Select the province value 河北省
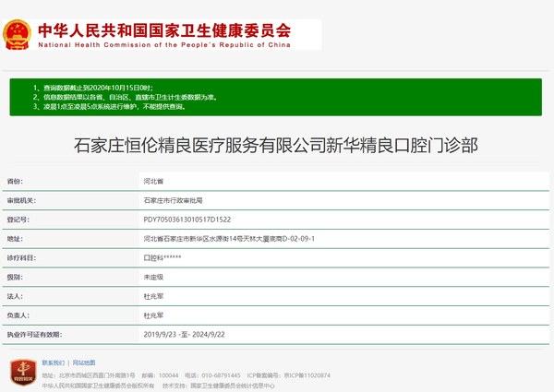 pos(153,182)
